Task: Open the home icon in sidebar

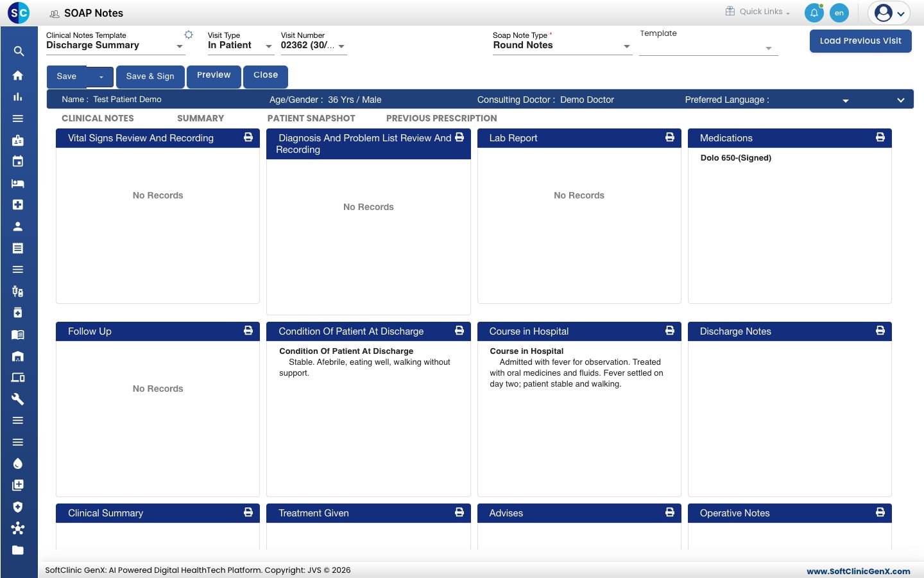Action: 18,75
